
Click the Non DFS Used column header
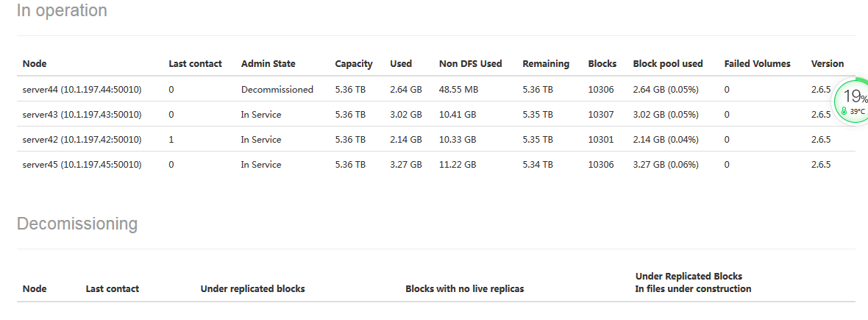click(x=470, y=64)
